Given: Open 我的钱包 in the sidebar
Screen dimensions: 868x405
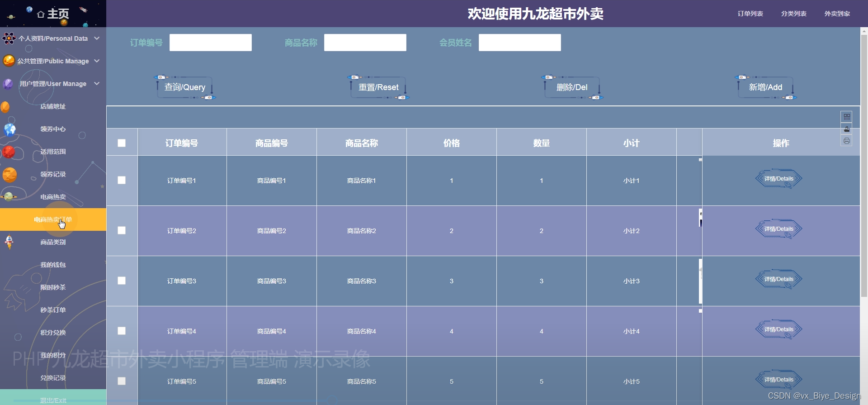Looking at the screenshot, I should (x=53, y=265).
